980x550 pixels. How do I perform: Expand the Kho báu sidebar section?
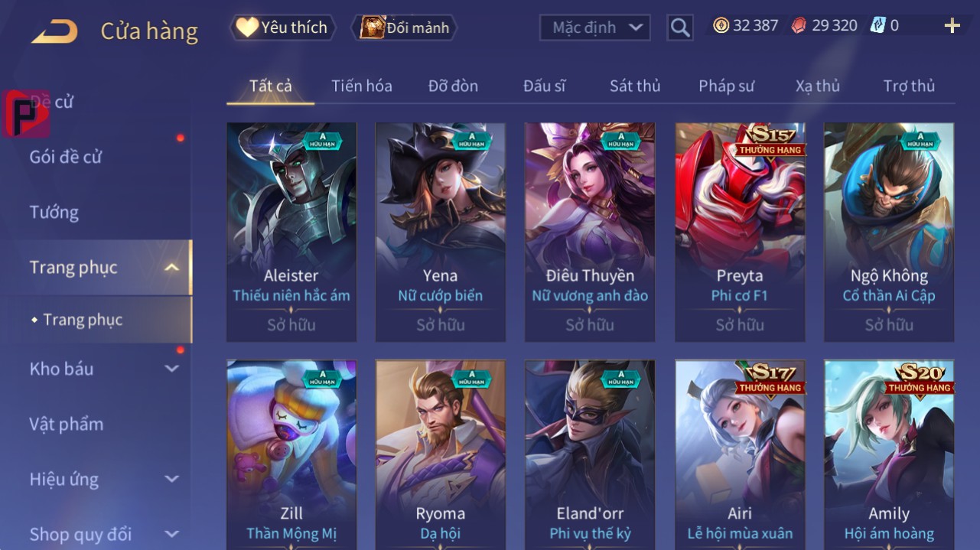tap(171, 369)
